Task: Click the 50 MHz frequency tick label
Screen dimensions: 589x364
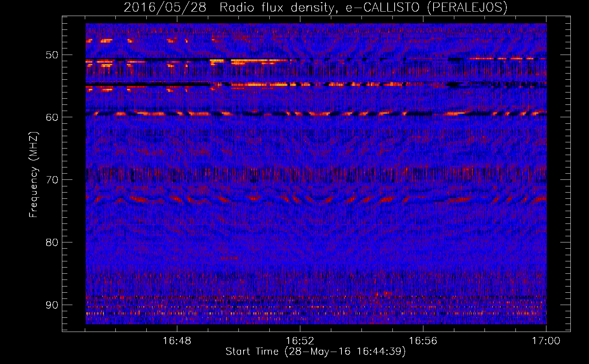Action: (52, 55)
